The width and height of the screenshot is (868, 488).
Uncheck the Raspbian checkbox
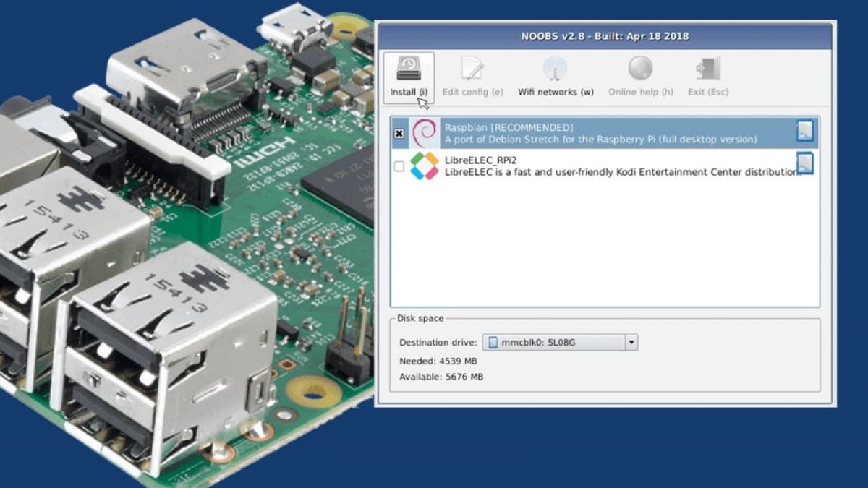pyautogui.click(x=399, y=134)
